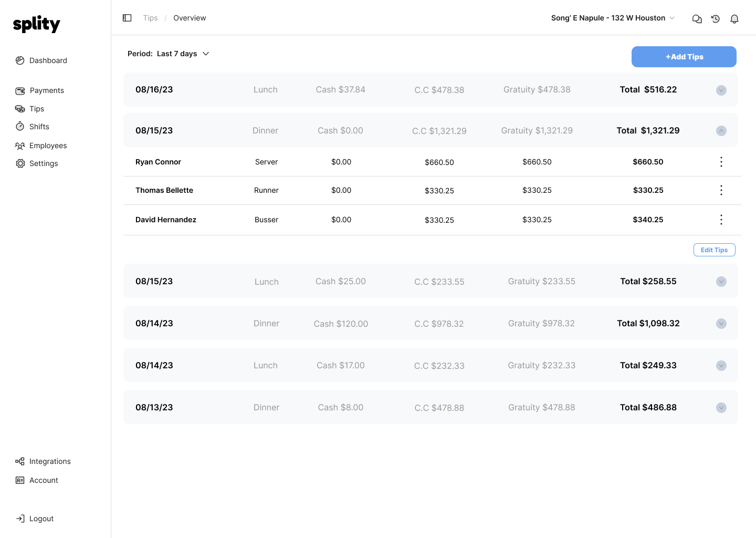Click the Logout arrow icon

(20, 519)
